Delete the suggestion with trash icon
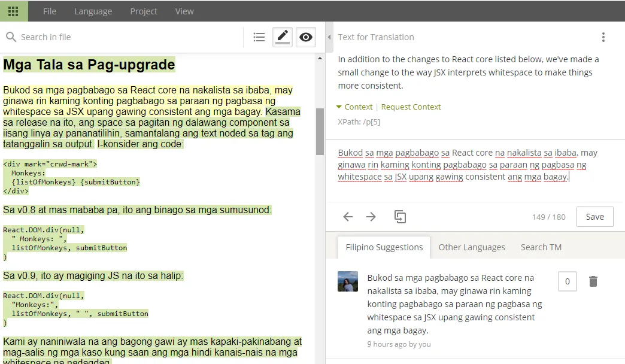 point(593,281)
